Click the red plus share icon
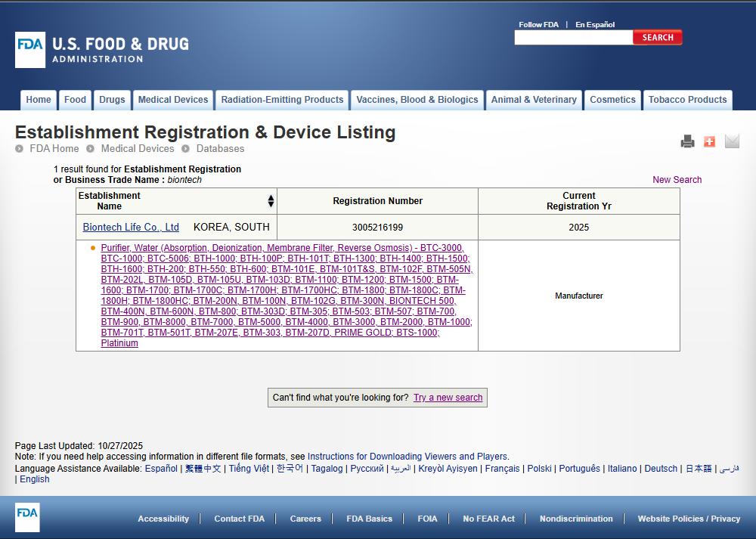 pyautogui.click(x=709, y=141)
